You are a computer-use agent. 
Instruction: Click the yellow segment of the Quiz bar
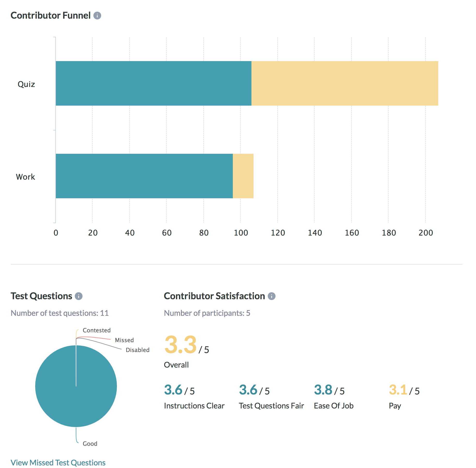[x=345, y=83]
